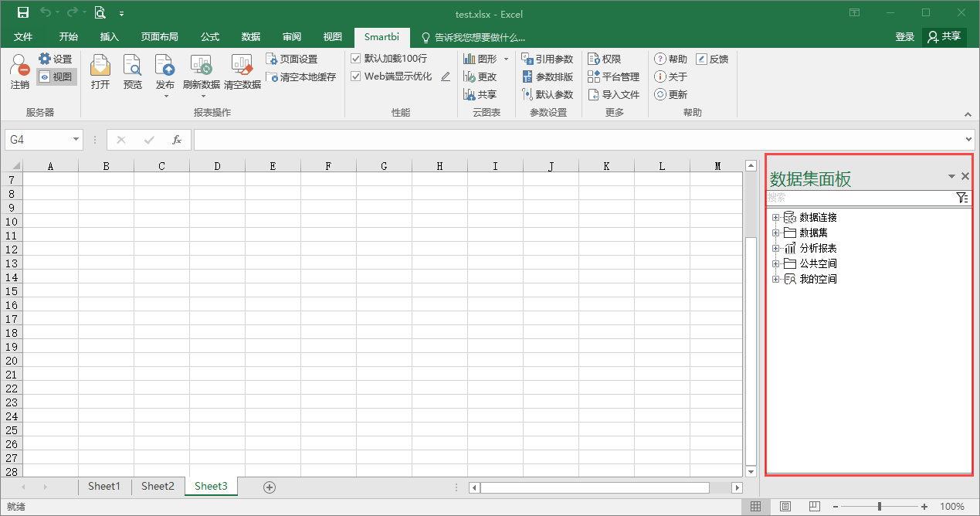980x516 pixels.
Task: Click the fx insert function icon
Action: 177,140
